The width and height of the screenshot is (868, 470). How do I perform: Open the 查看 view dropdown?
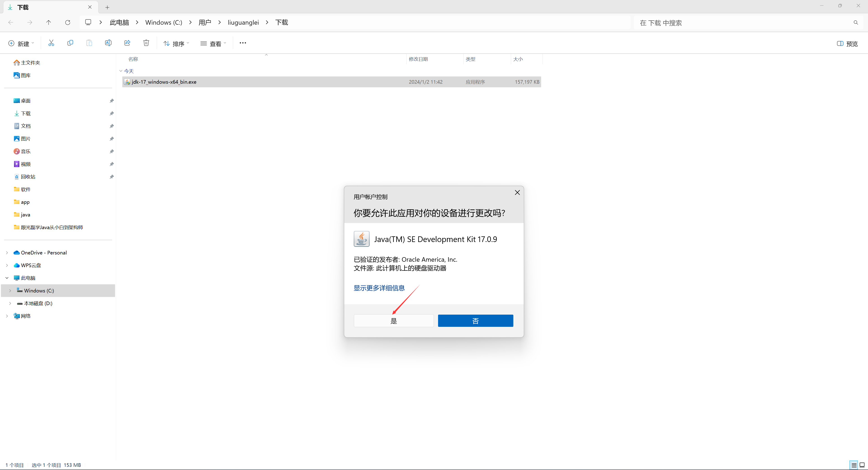pyautogui.click(x=213, y=43)
